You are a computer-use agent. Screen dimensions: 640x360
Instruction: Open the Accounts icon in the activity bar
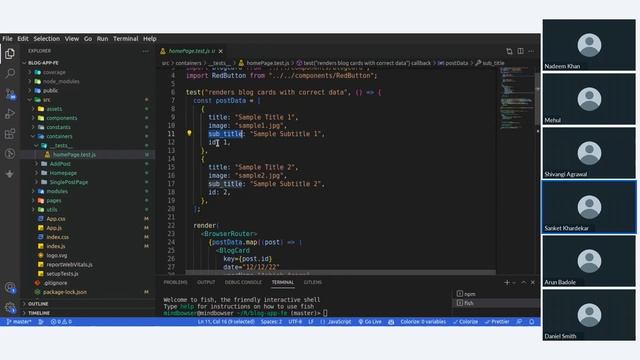pyautogui.click(x=10, y=287)
